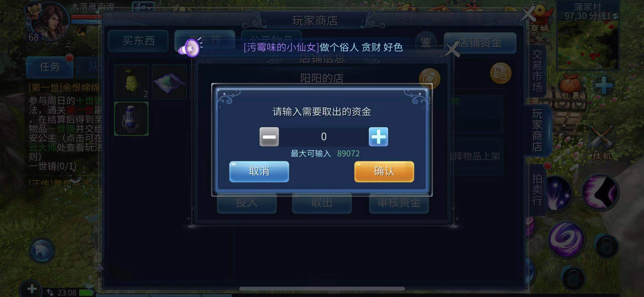Open the orange ledger search icon
644x297 pixels.
point(501,73)
